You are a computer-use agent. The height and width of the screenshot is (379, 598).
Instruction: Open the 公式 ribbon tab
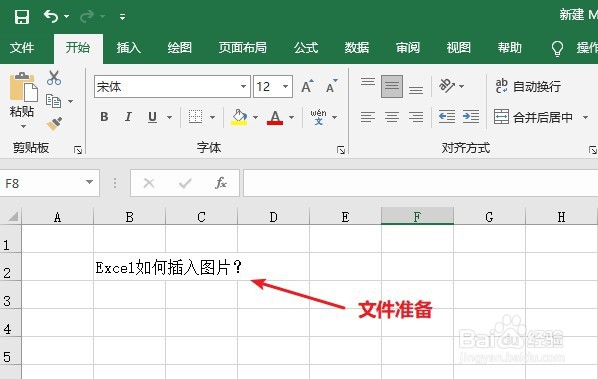click(306, 48)
